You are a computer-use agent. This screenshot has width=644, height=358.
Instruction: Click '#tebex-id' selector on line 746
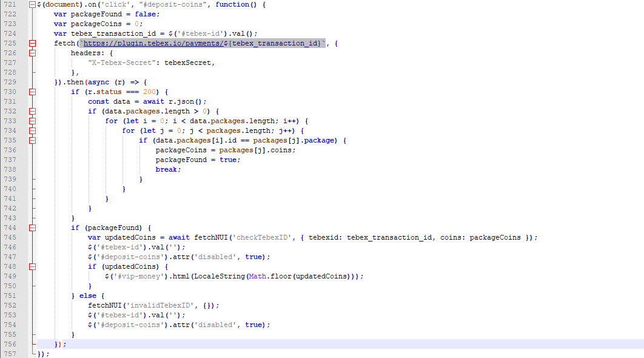[117, 247]
